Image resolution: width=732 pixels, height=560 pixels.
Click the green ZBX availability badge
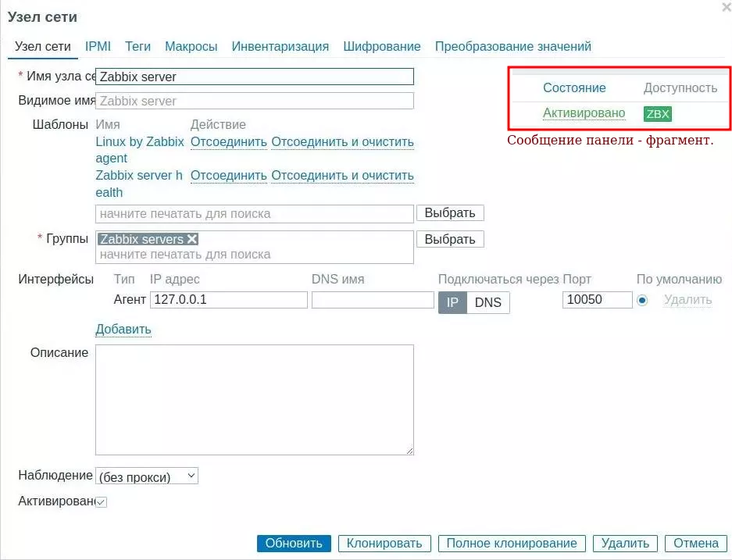tap(658, 114)
